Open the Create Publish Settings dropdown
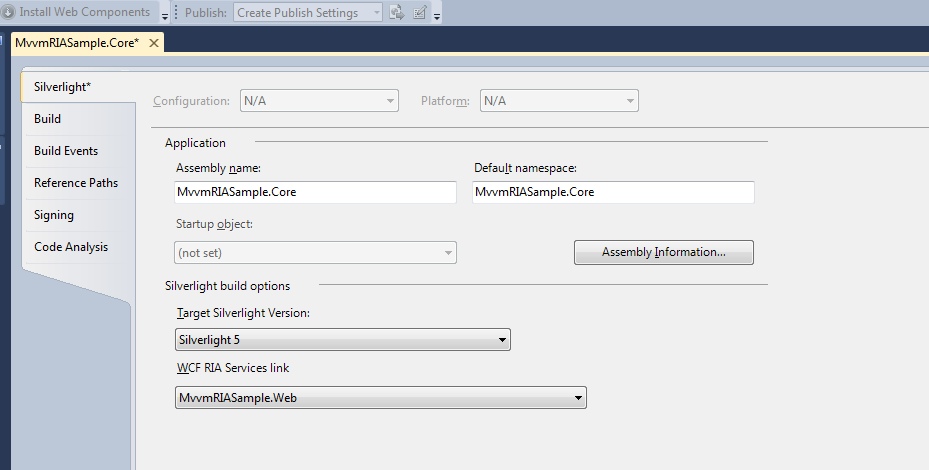This screenshot has height=470, width=929. click(x=307, y=12)
